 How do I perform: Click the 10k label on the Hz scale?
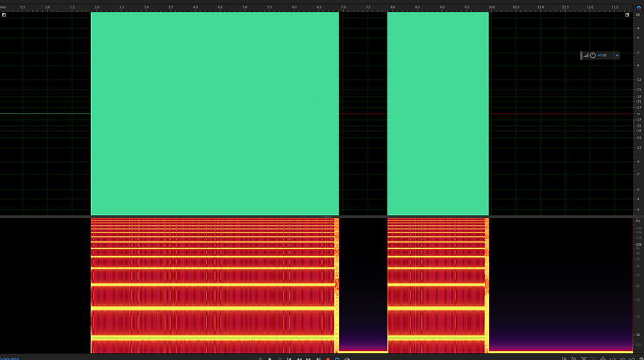[638, 244]
